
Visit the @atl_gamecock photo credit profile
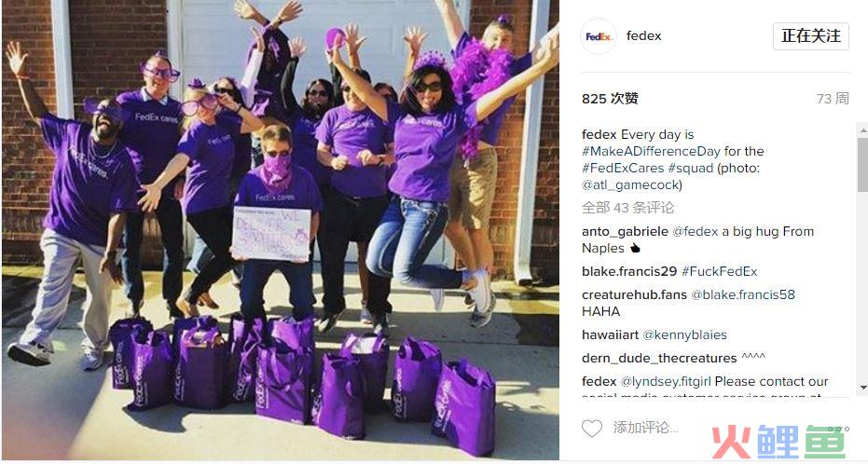(x=629, y=185)
